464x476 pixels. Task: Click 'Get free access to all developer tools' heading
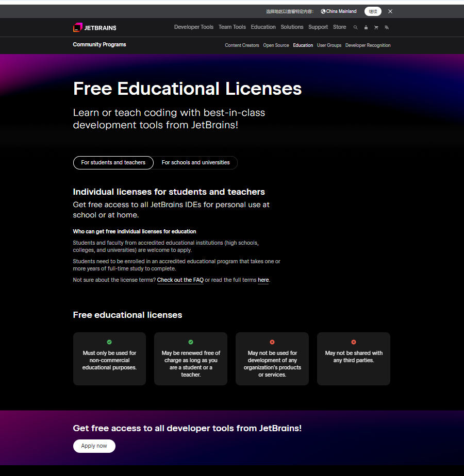[x=187, y=428]
